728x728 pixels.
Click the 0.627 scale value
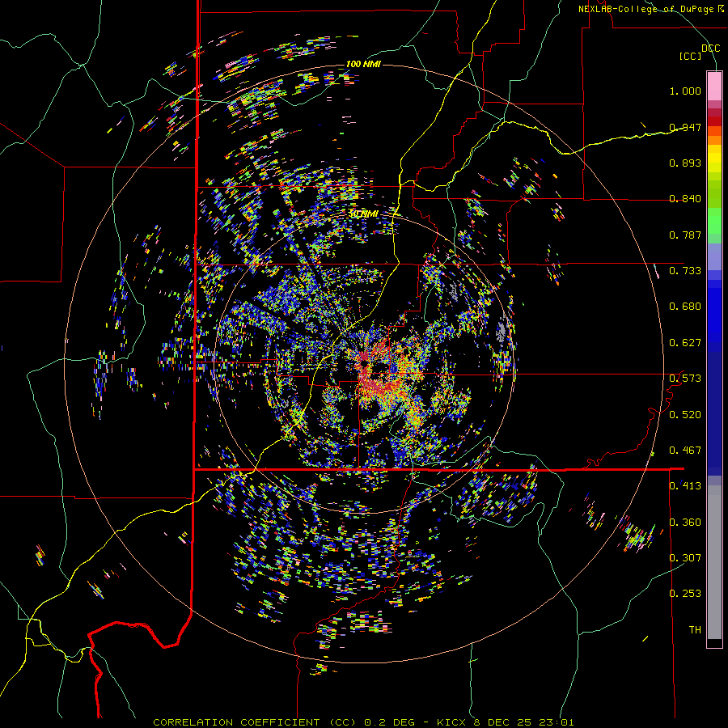(x=685, y=343)
